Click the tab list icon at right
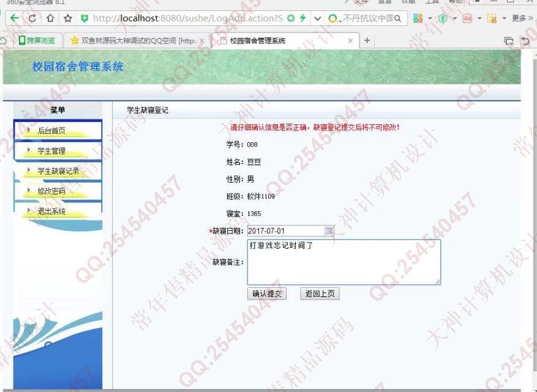 509,41
